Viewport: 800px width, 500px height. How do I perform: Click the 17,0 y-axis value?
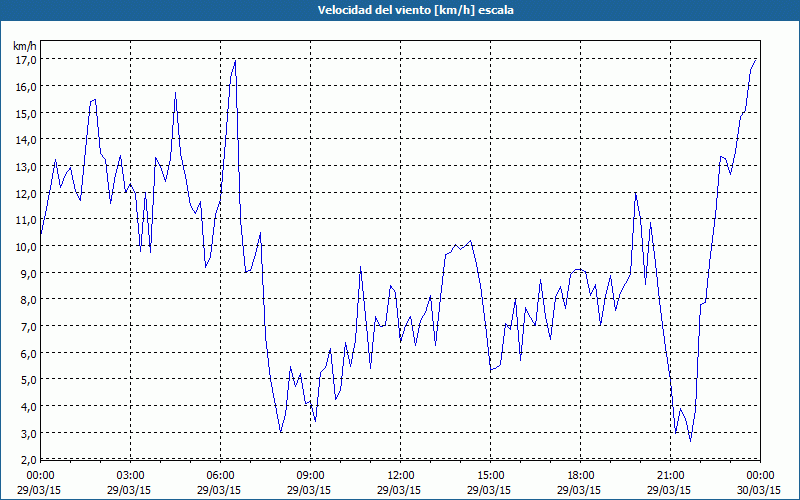click(x=26, y=60)
